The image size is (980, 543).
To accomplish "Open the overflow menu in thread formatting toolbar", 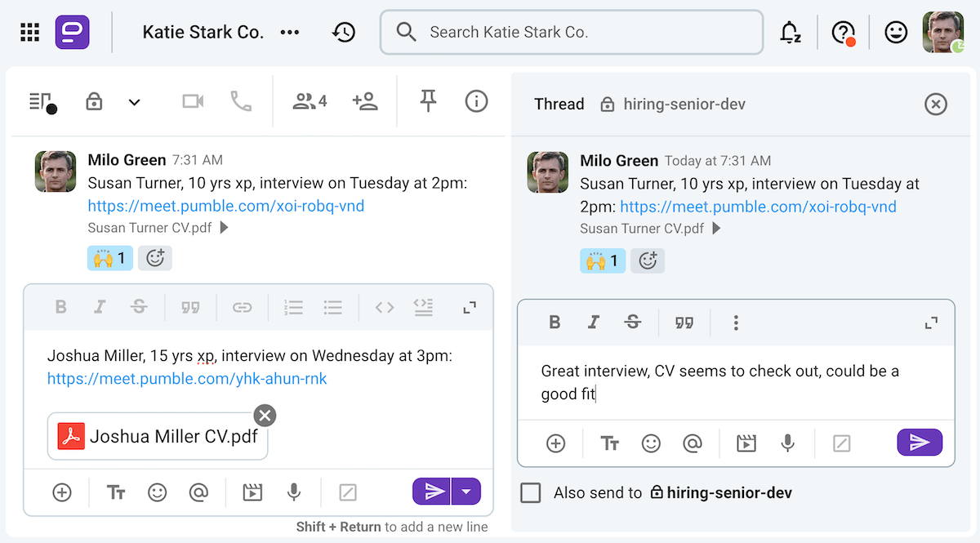I will pyautogui.click(x=736, y=323).
